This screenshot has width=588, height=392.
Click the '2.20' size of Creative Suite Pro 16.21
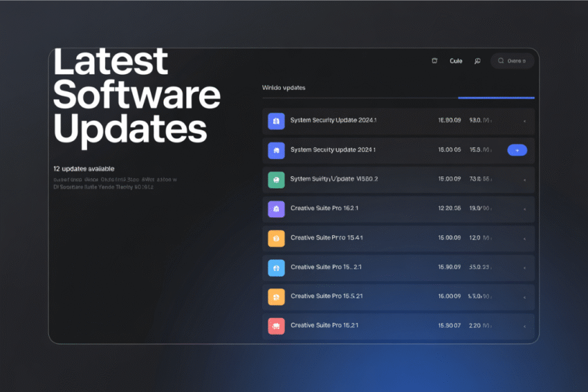click(475, 326)
